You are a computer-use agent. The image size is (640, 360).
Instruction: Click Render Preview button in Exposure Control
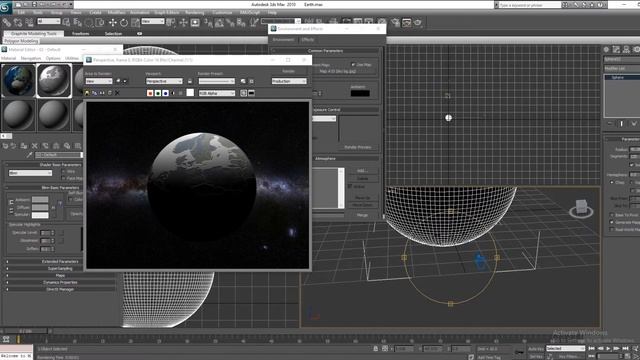[358, 147]
